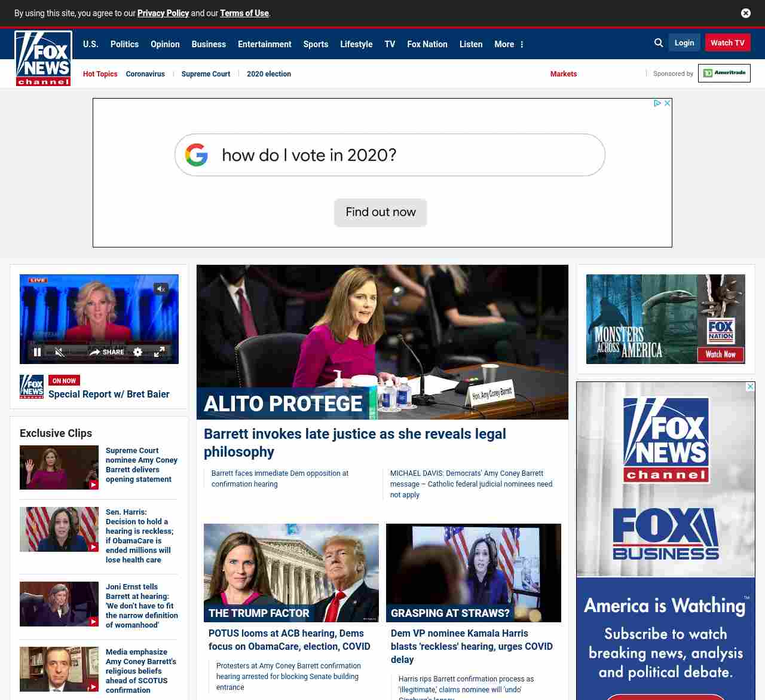Click the Fox News channel logo

pos(43,59)
